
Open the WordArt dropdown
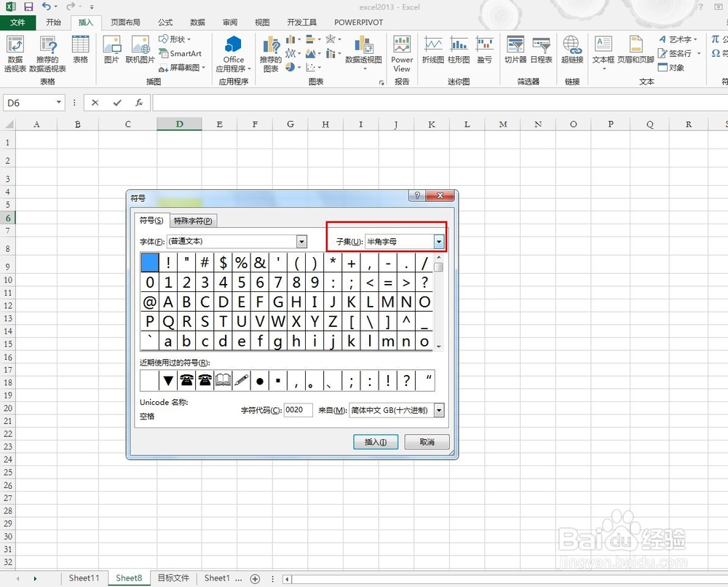678,39
